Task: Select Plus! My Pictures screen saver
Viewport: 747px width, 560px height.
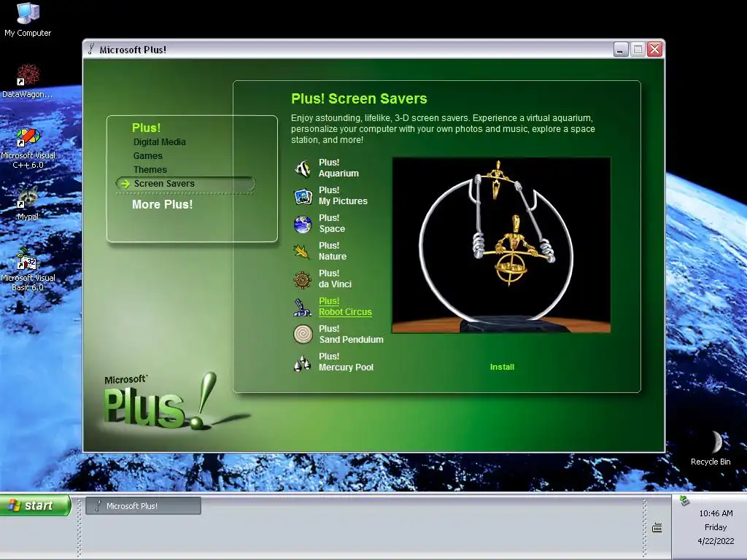Action: (x=343, y=195)
